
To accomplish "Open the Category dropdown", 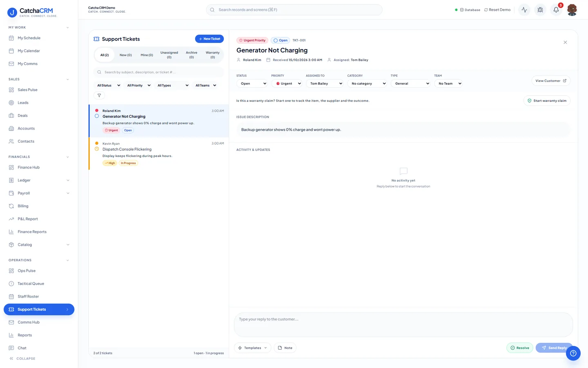I will [367, 83].
